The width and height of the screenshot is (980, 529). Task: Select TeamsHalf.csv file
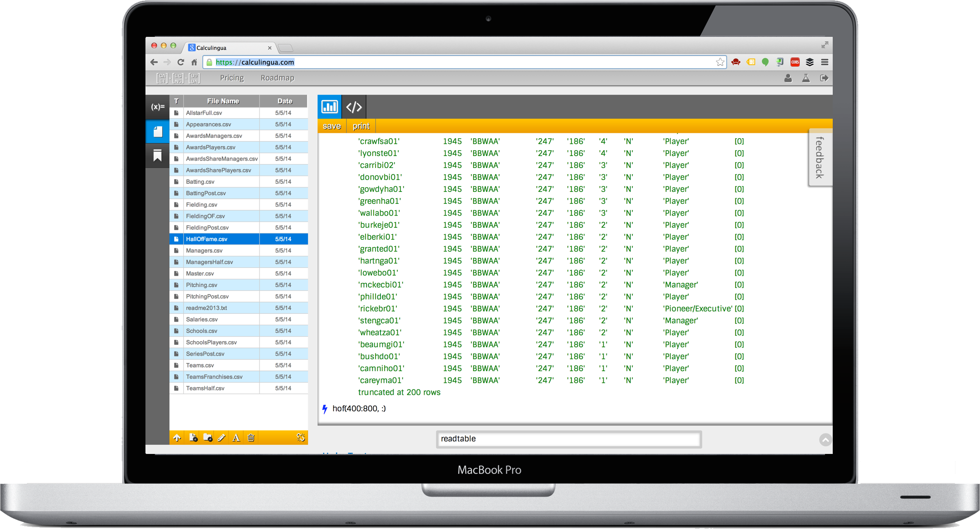tap(239, 388)
